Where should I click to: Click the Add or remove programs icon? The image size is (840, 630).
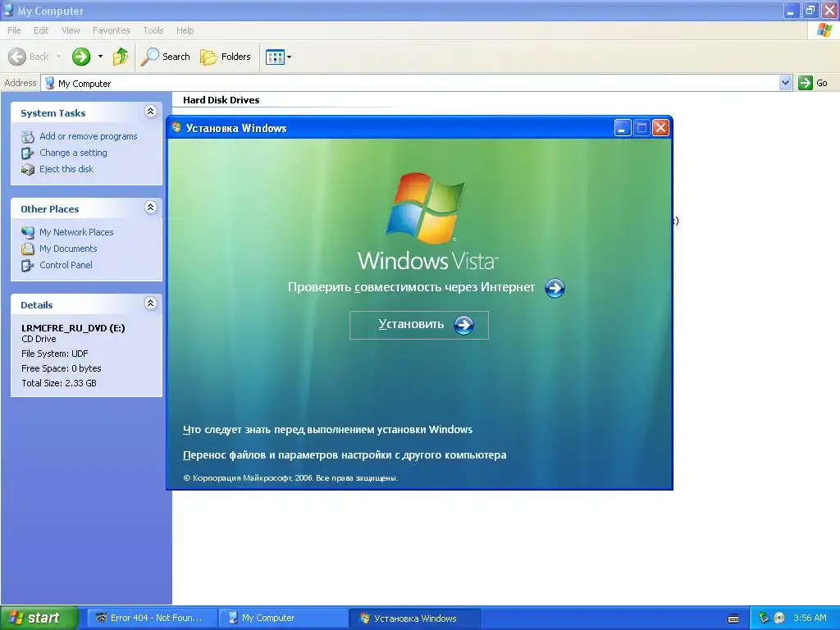(x=28, y=137)
